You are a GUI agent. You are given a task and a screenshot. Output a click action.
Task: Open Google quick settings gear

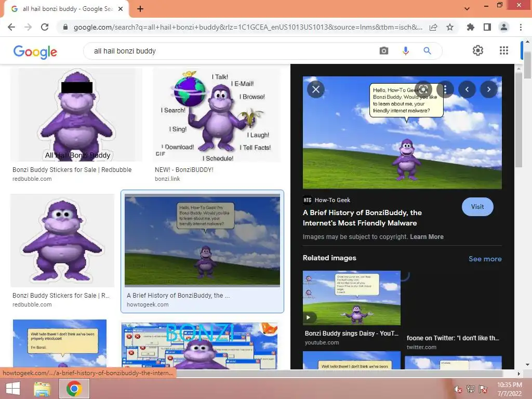tap(478, 50)
